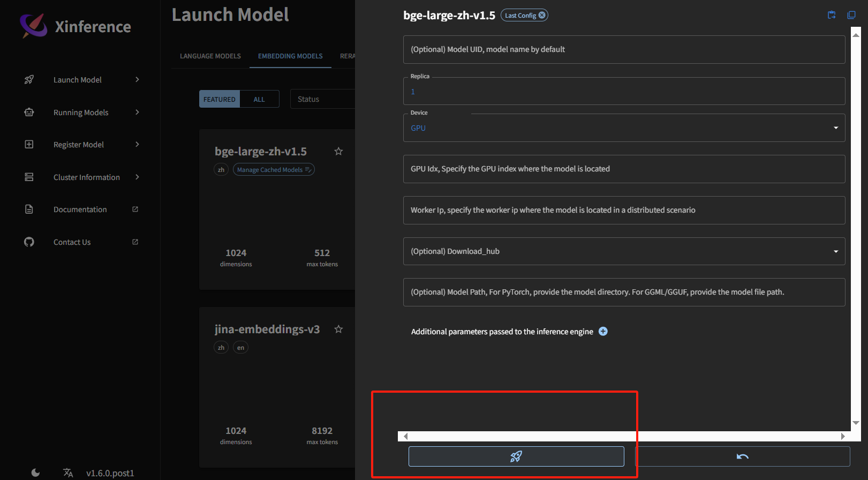This screenshot has height=480, width=868.
Task: Click the 512 max tokens value
Action: 322,253
